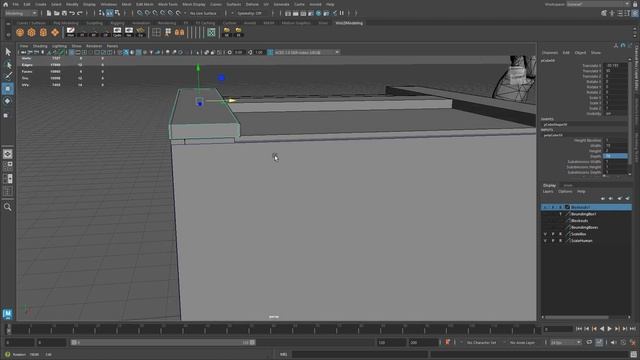Screen dimensions: 640x360
Task: Select the Display tab in layer editor
Action: (x=549, y=185)
